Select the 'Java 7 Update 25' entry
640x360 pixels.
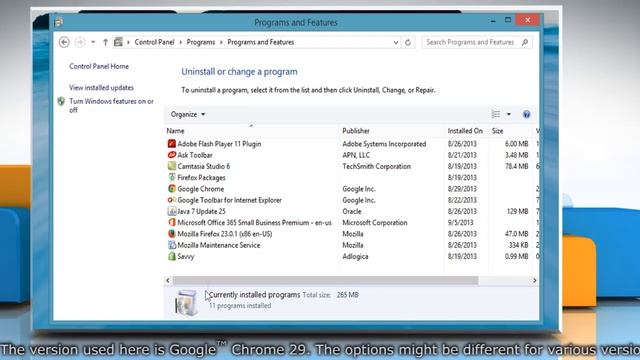[x=201, y=211]
